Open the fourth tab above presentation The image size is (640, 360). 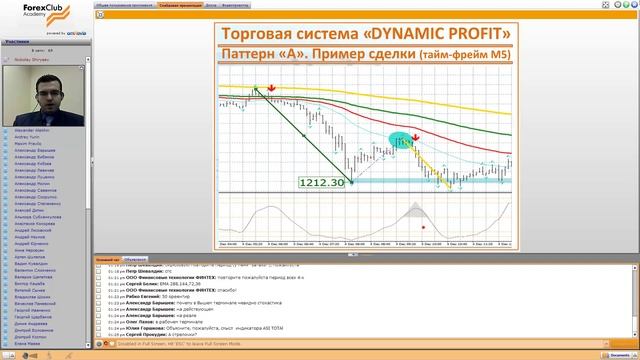[235, 5]
